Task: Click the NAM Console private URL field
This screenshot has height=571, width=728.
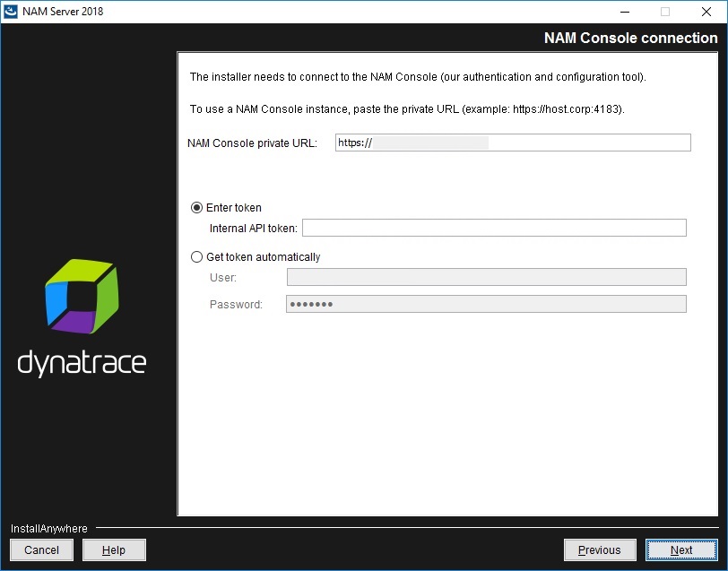Action: (x=513, y=143)
